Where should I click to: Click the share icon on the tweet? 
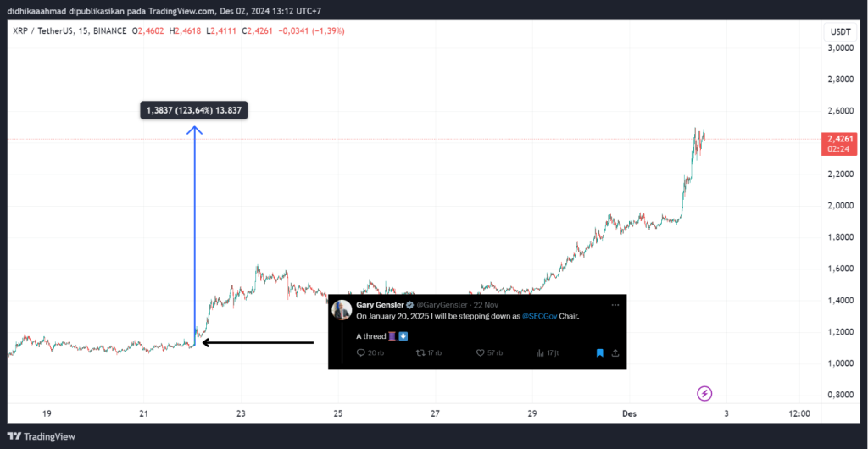(x=615, y=352)
